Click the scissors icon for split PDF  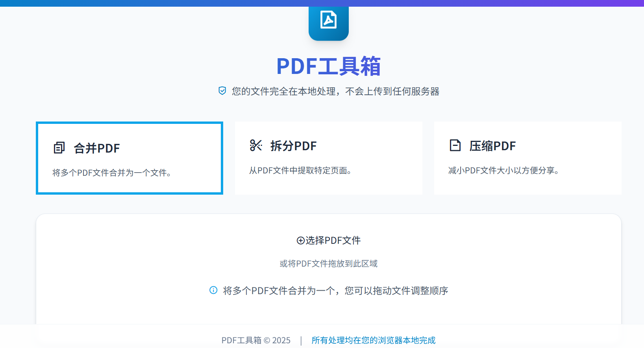pos(256,145)
